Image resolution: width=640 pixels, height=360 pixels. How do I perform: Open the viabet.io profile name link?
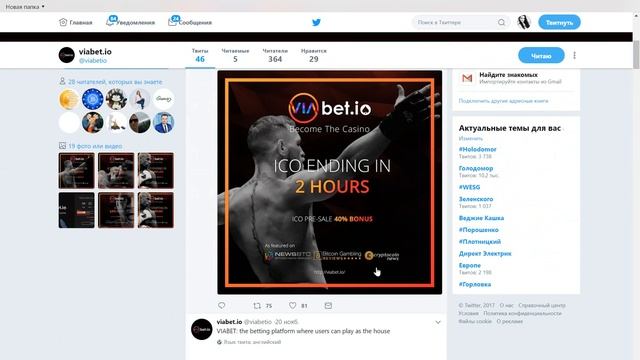coord(95,52)
